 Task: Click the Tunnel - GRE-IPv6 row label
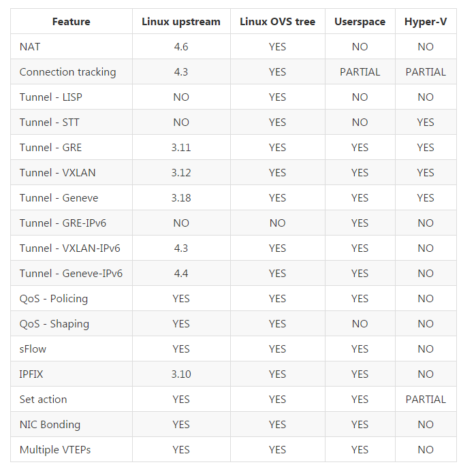(x=63, y=223)
